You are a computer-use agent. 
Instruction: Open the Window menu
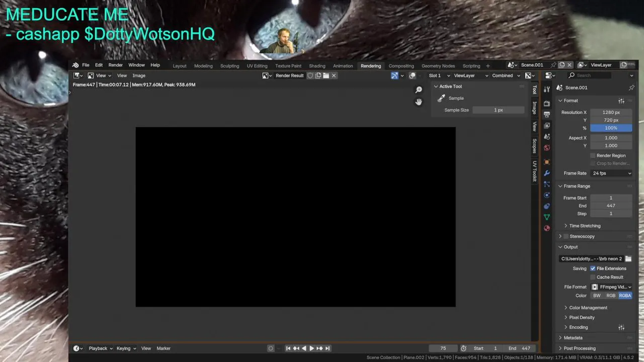tap(136, 65)
